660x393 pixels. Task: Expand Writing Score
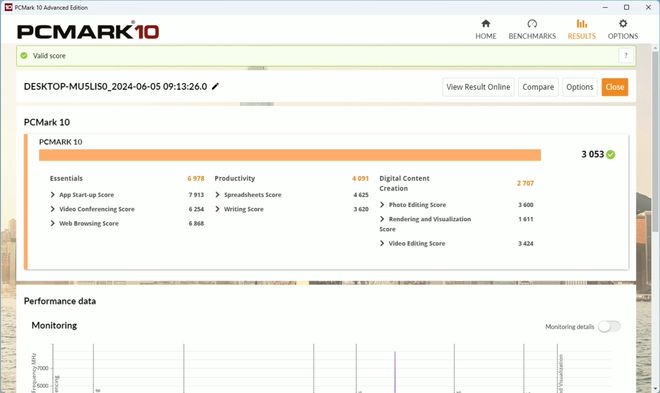(x=217, y=209)
